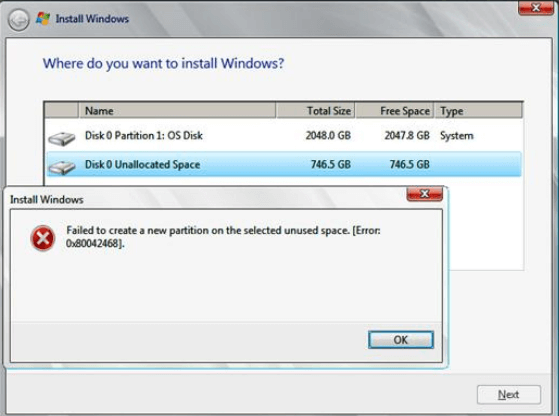Image resolution: width=559 pixels, height=416 pixels.
Task: Sort by the Total Size column header
Action: (x=315, y=111)
